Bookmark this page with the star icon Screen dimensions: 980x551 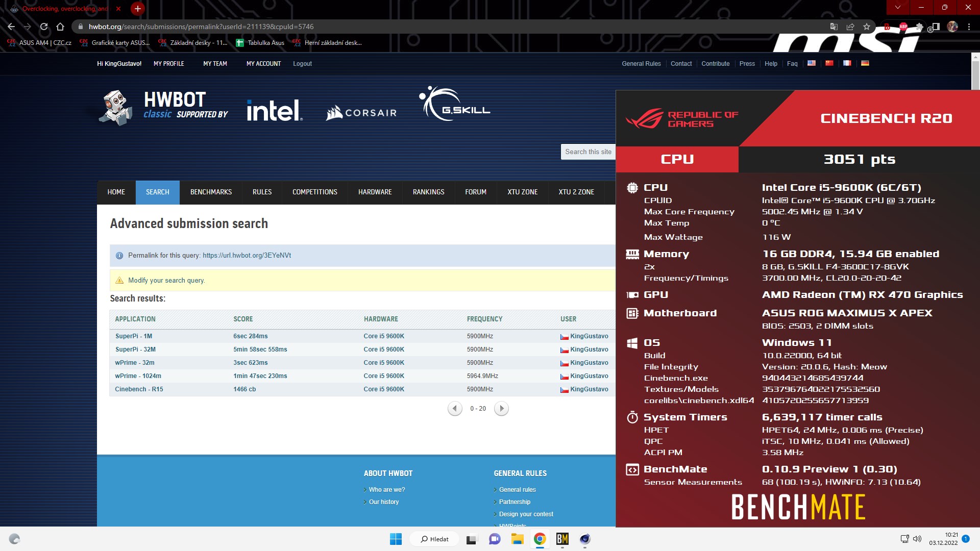click(867, 27)
